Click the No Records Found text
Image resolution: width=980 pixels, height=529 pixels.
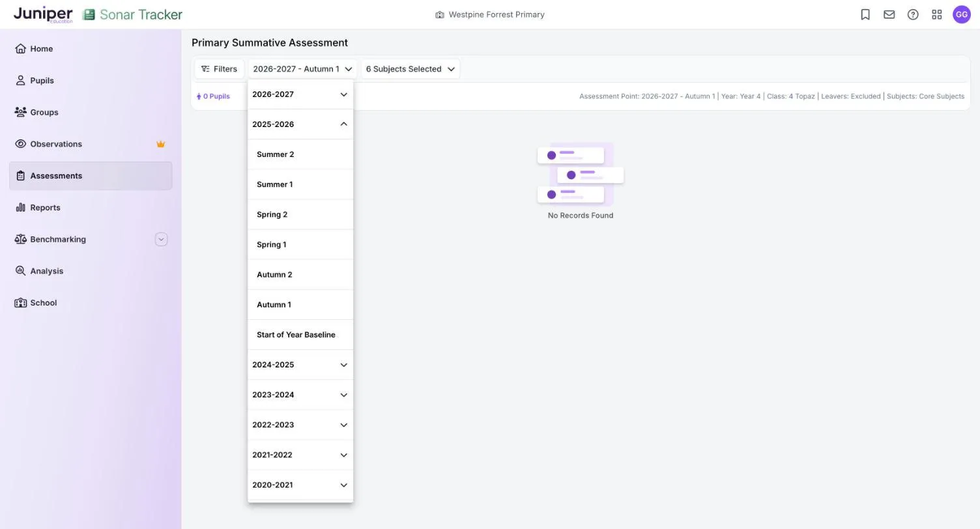click(581, 216)
